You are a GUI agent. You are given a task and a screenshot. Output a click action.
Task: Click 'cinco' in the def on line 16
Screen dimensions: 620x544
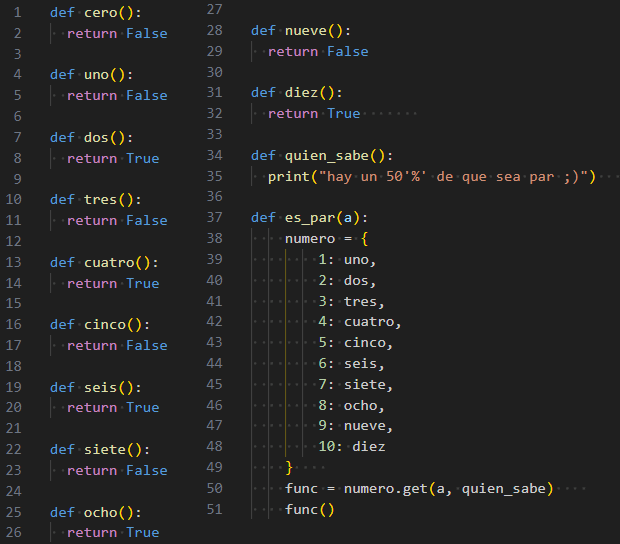[105, 325]
